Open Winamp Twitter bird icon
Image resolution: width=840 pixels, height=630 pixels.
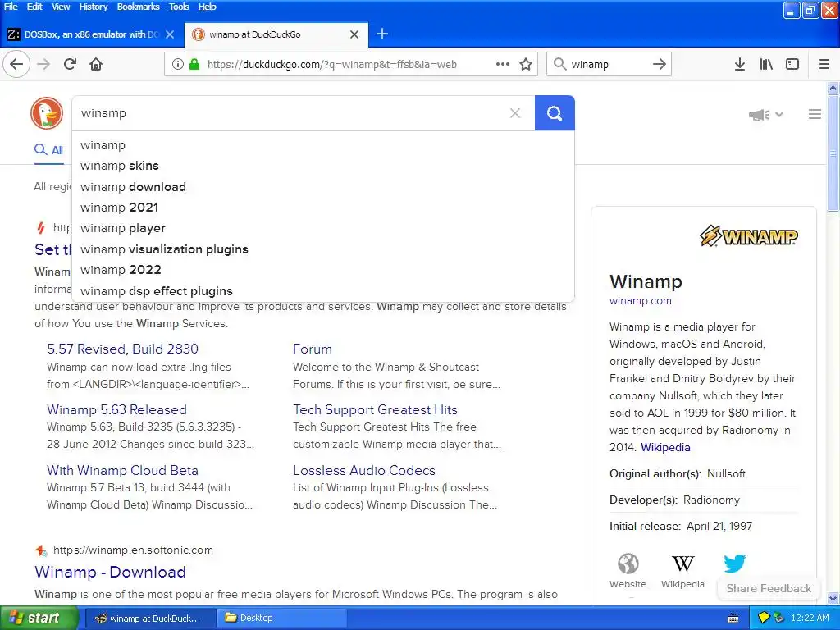click(734, 564)
